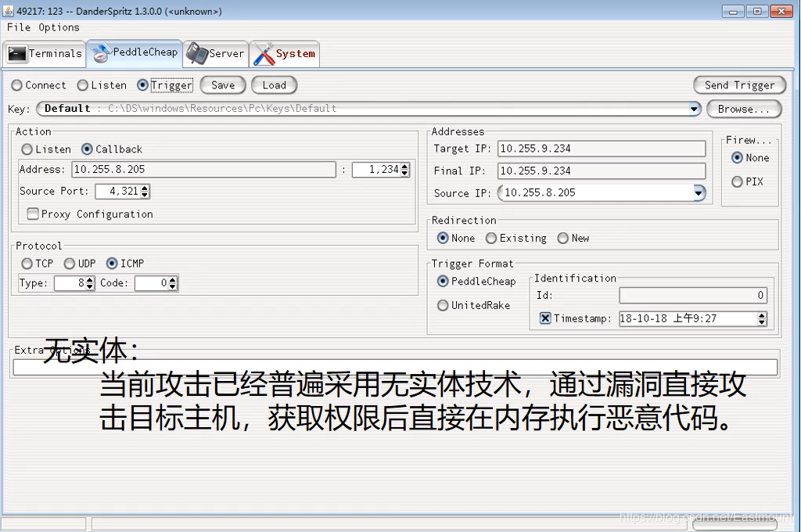This screenshot has width=801, height=532.
Task: Select the ICMP protocol radio button
Action: (112, 264)
